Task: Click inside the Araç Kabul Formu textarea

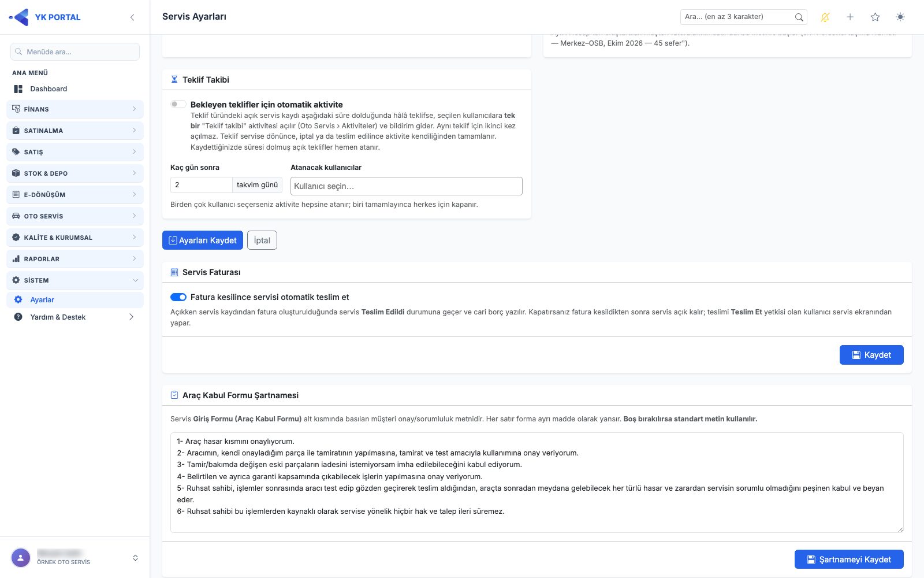Action: pyautogui.click(x=537, y=483)
